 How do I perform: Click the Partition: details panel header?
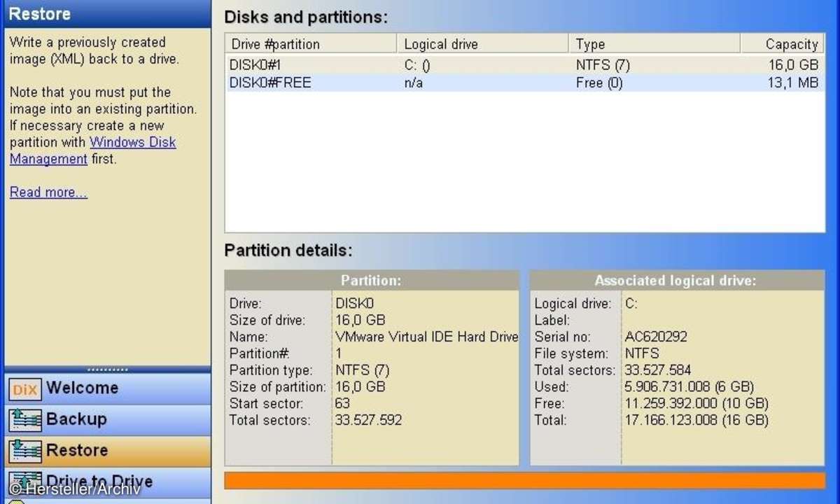point(372,281)
